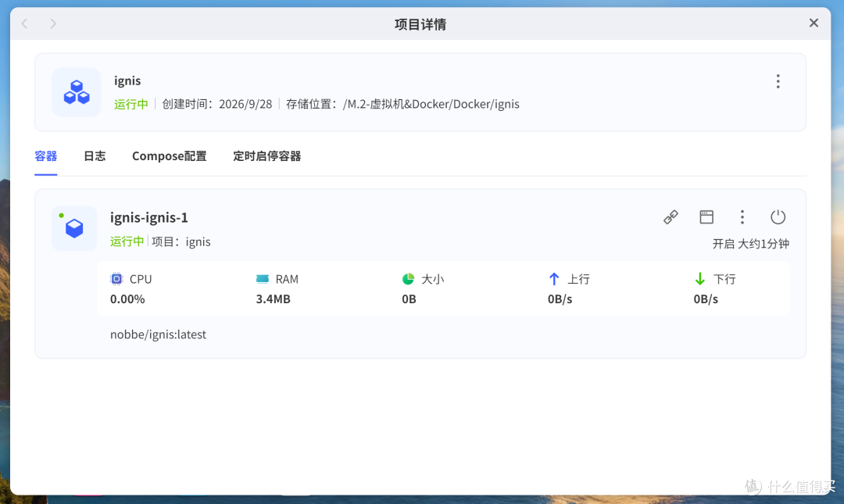Click the container name ignis-ignis-1

point(149,217)
